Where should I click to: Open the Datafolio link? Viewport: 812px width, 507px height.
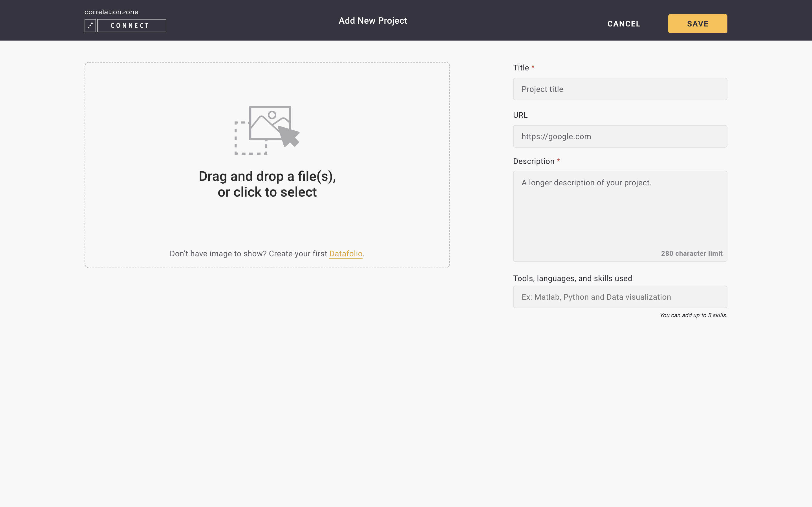[x=346, y=253]
